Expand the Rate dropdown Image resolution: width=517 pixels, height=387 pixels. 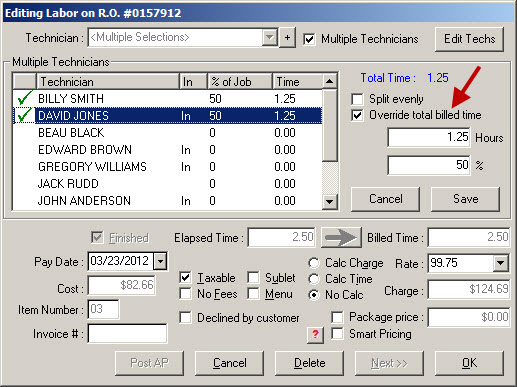click(x=500, y=263)
